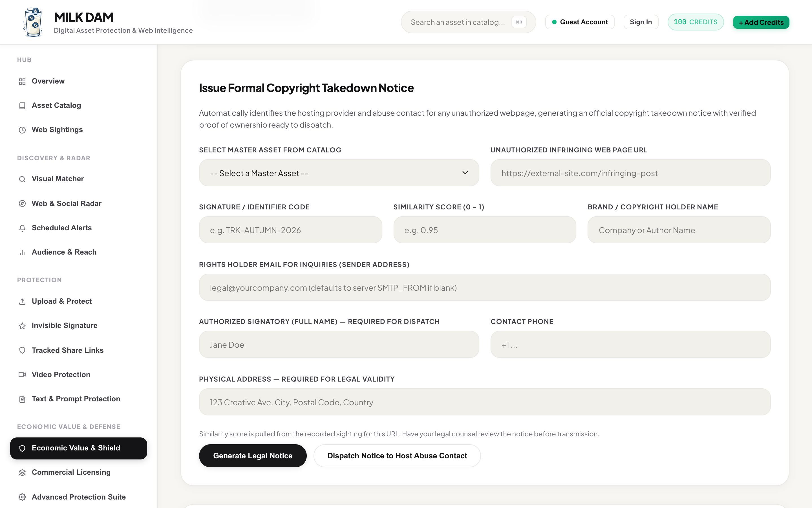Click the Asset Catalog book icon

tap(22, 106)
